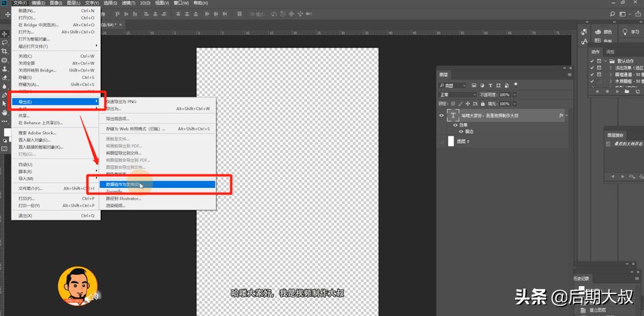The height and width of the screenshot is (316, 644).
Task: Hide the text layer via eye icon
Action: coord(441,116)
